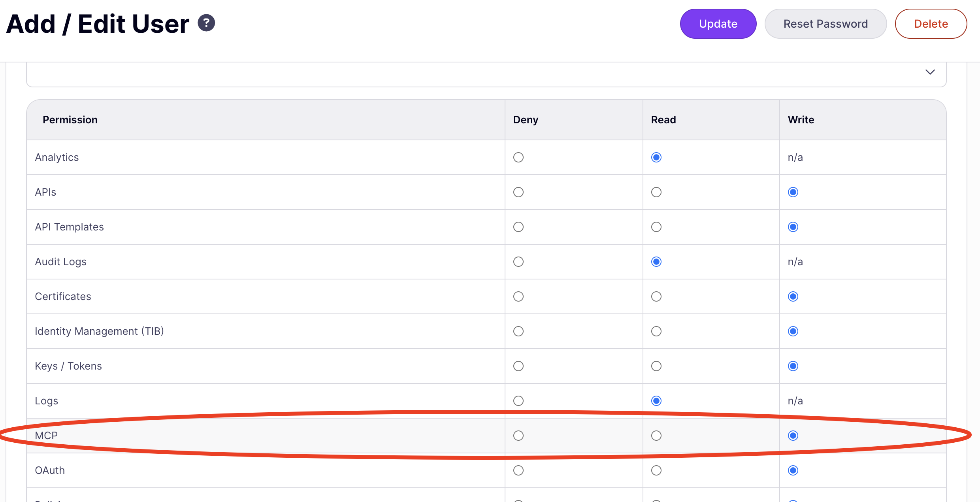Image resolution: width=980 pixels, height=502 pixels.
Task: Click the Add / Edit User heading
Action: click(98, 24)
